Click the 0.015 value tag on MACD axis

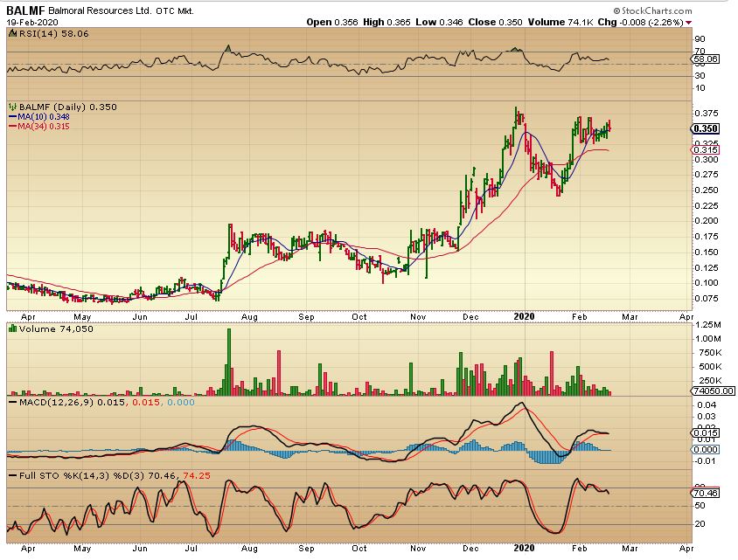pyautogui.click(x=706, y=433)
